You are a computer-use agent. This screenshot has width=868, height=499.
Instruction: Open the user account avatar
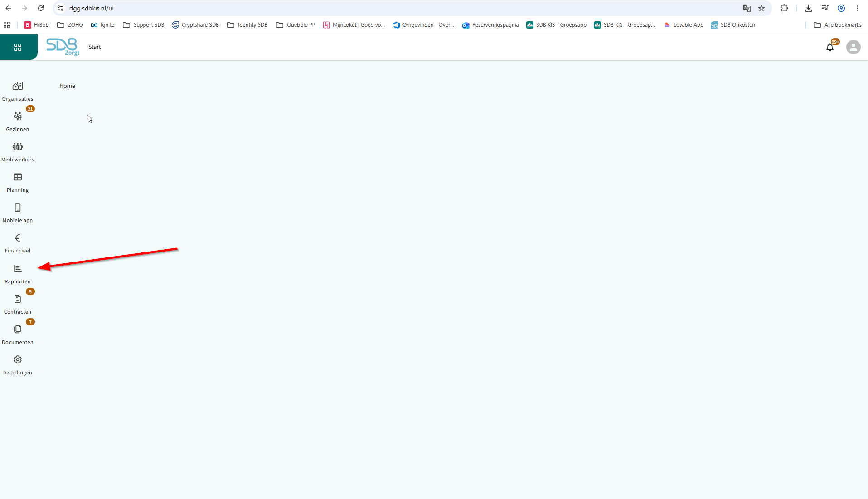(853, 47)
